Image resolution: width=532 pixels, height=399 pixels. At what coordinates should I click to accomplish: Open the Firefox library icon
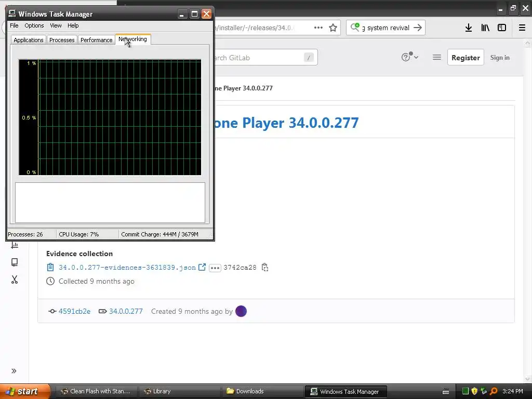point(485,28)
